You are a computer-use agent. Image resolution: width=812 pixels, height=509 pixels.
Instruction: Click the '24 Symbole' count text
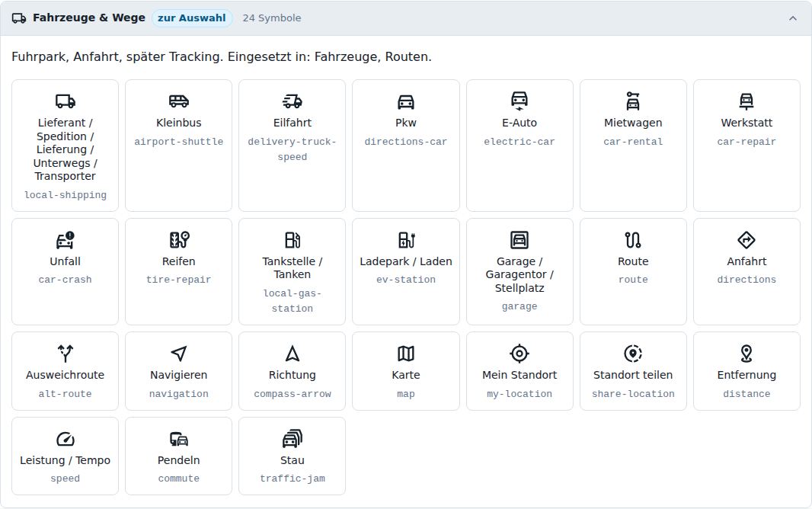pyautogui.click(x=272, y=18)
